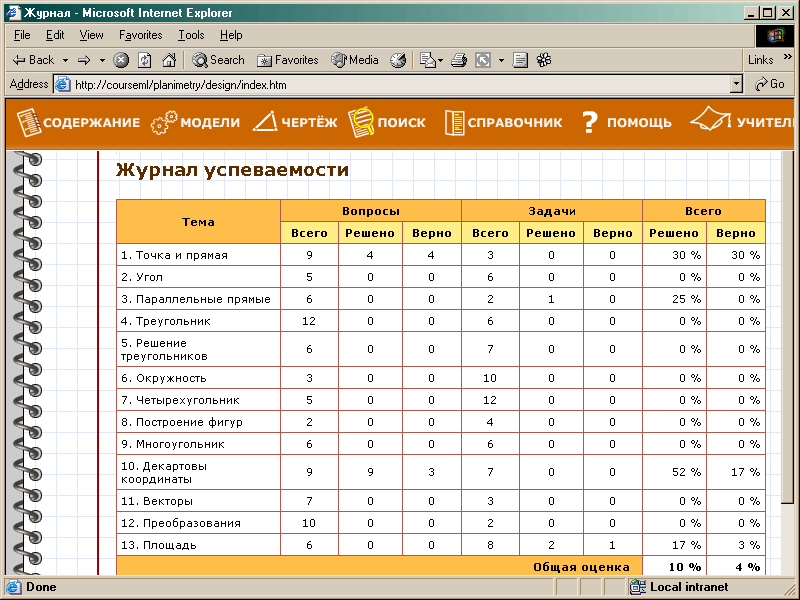Open the Учитель graduation cap icon
This screenshot has width=800, height=600.
tap(710, 118)
